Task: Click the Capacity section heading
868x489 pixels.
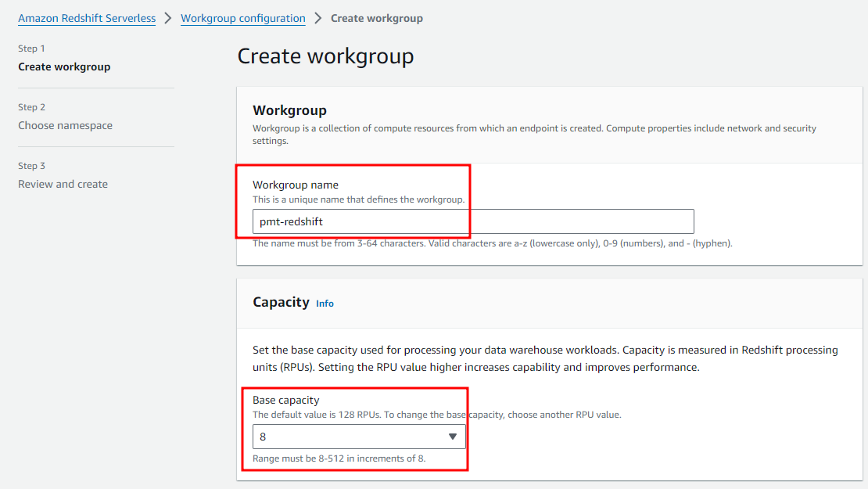Action: tap(282, 302)
